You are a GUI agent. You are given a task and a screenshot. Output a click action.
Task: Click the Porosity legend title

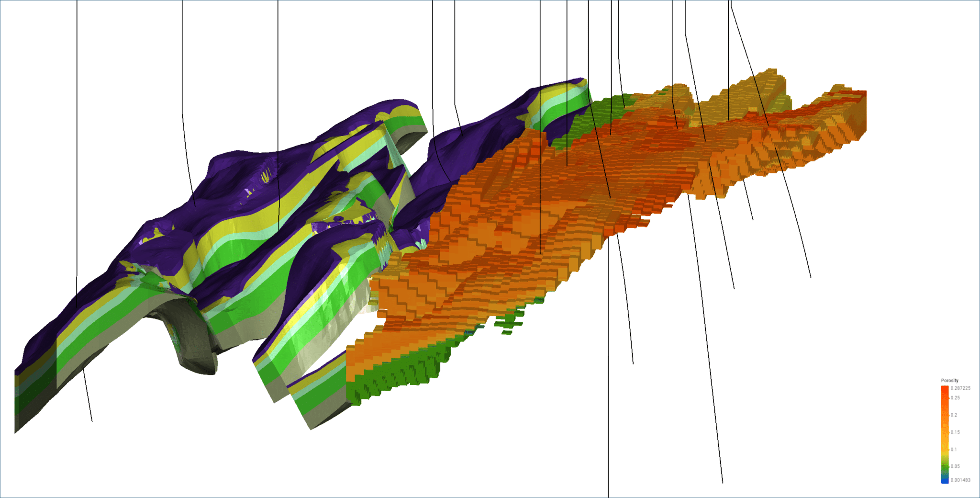click(949, 381)
